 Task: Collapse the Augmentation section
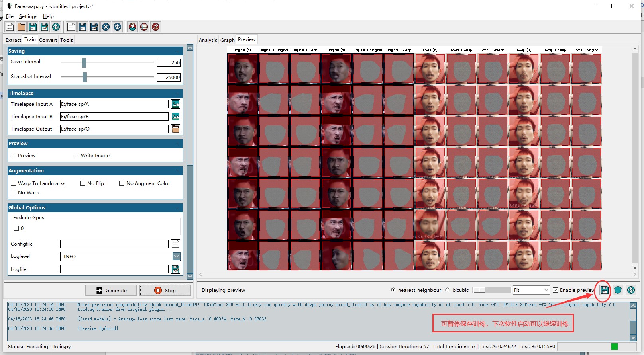pyautogui.click(x=178, y=171)
